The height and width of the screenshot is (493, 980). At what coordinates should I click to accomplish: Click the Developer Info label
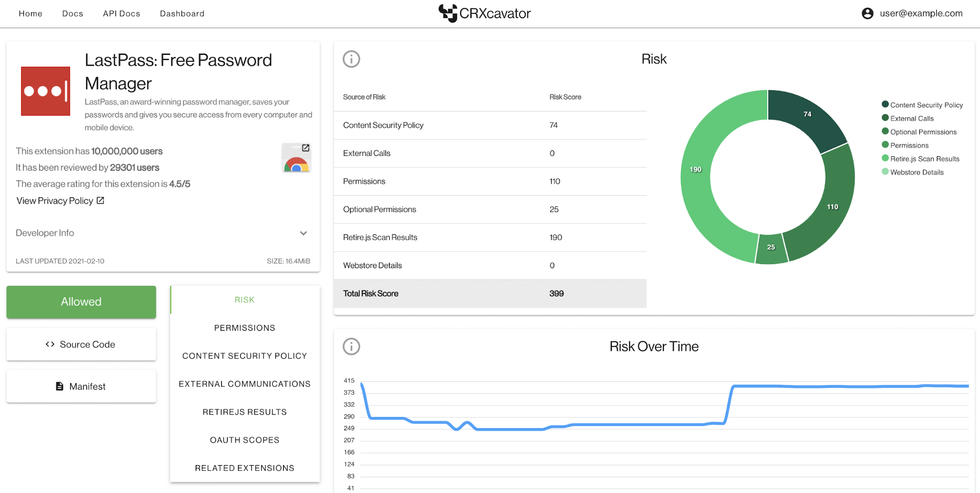pos(45,233)
